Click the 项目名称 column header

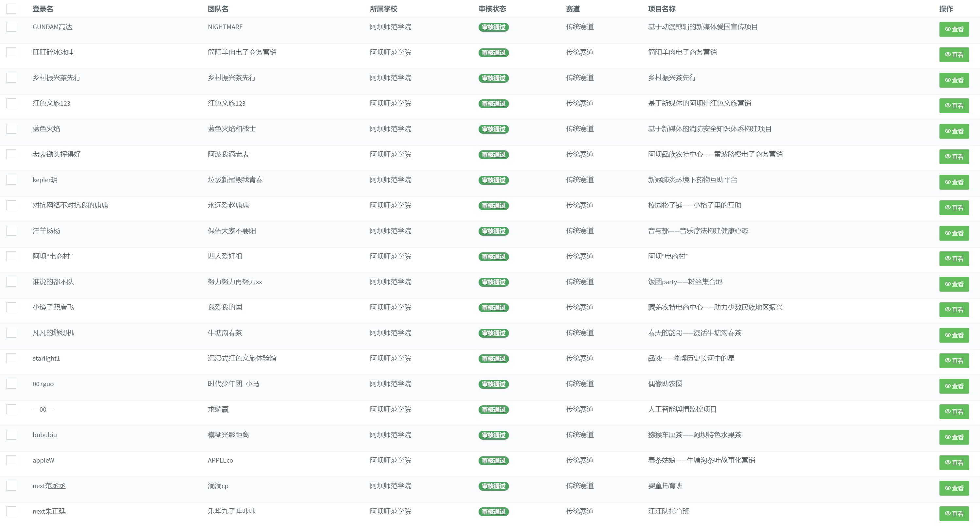[x=662, y=9]
